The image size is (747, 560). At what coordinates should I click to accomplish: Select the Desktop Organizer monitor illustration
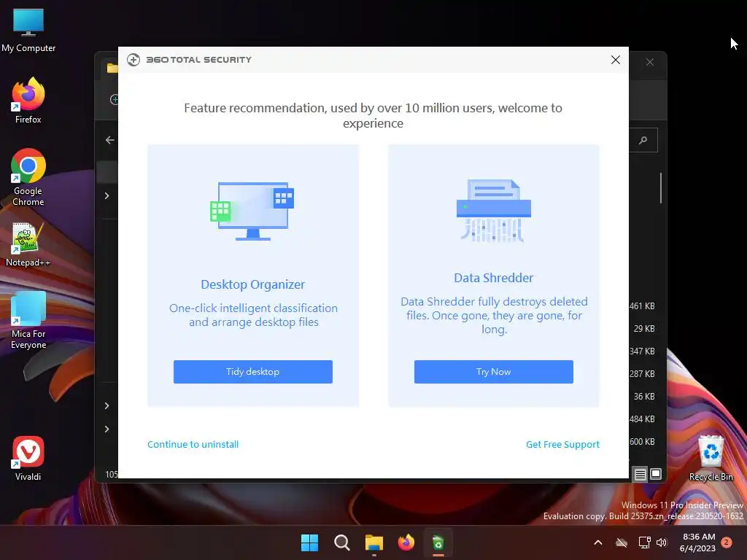pyautogui.click(x=252, y=211)
